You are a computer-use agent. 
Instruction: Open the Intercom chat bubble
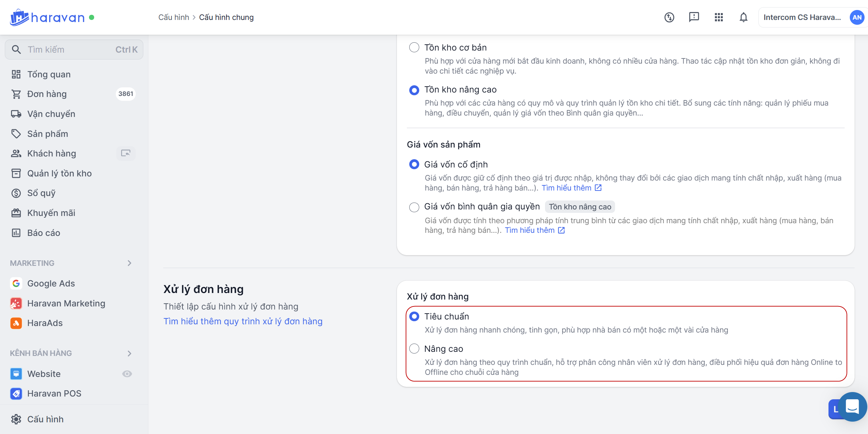point(852,407)
